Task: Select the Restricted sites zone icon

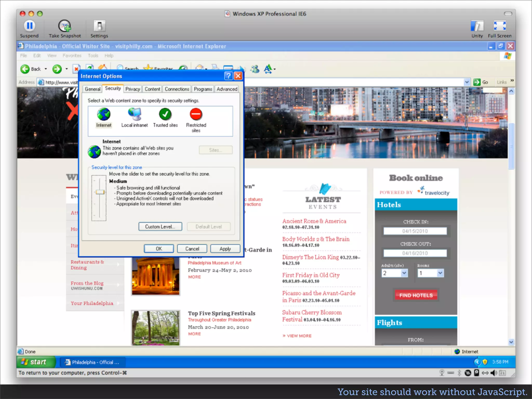Action: [x=196, y=114]
